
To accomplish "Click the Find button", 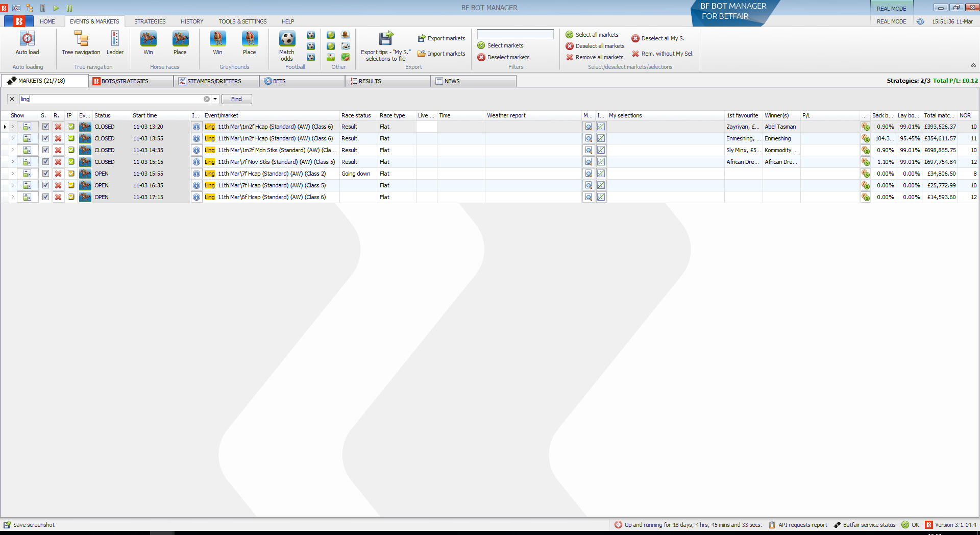I will (x=236, y=99).
